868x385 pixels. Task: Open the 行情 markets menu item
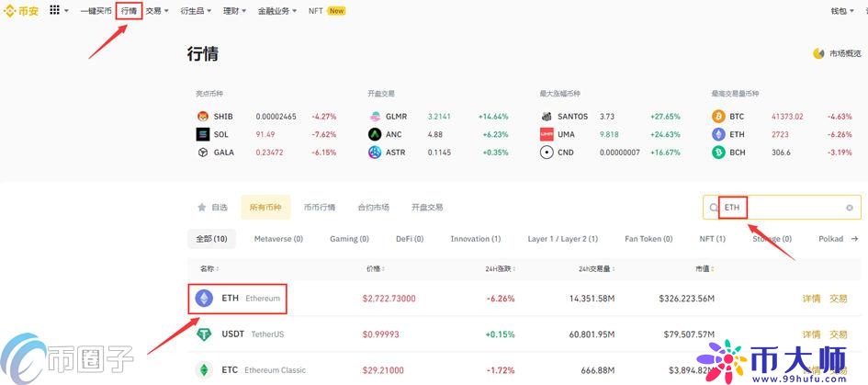pyautogui.click(x=129, y=10)
